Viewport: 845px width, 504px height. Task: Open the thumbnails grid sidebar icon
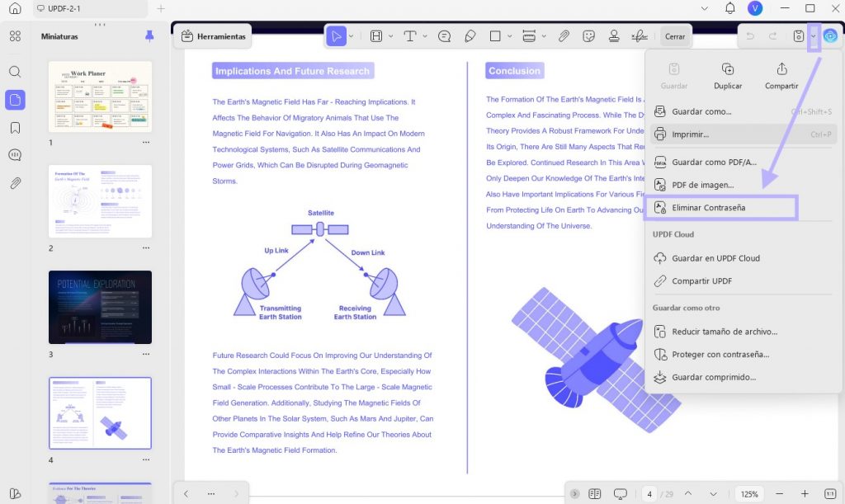point(15,36)
